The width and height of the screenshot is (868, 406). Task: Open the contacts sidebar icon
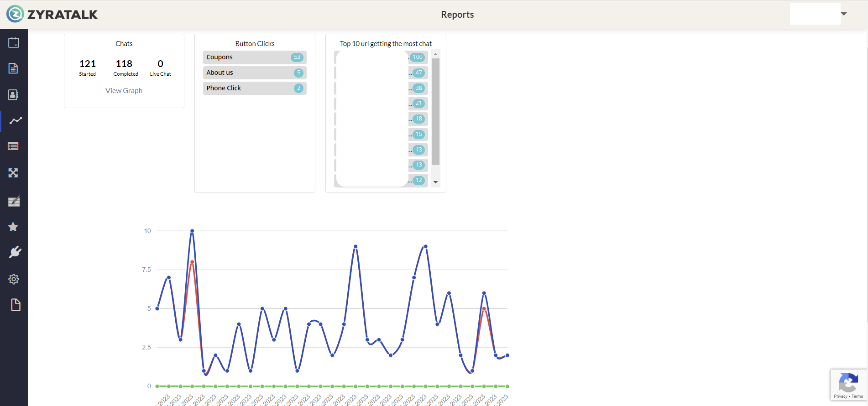pyautogui.click(x=13, y=94)
